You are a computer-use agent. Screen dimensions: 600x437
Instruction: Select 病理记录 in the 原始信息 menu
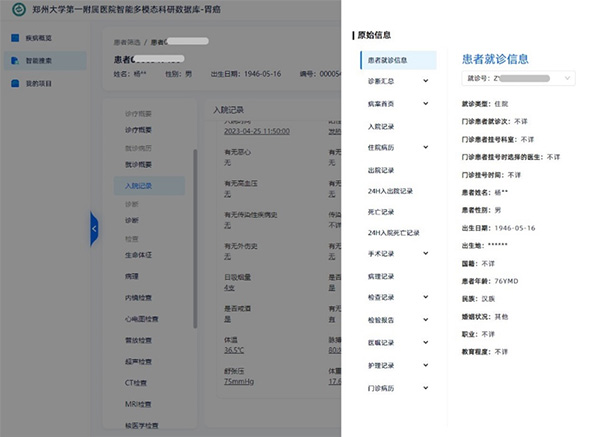click(x=381, y=276)
